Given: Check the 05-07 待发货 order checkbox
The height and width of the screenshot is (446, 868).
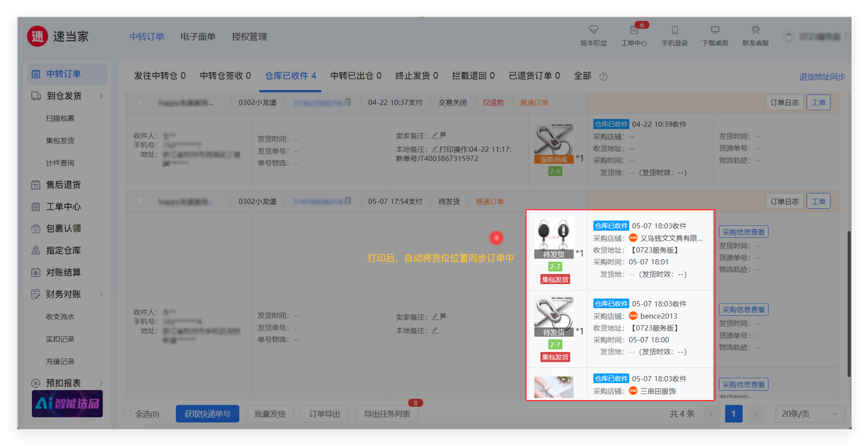Looking at the screenshot, I should 140,201.
